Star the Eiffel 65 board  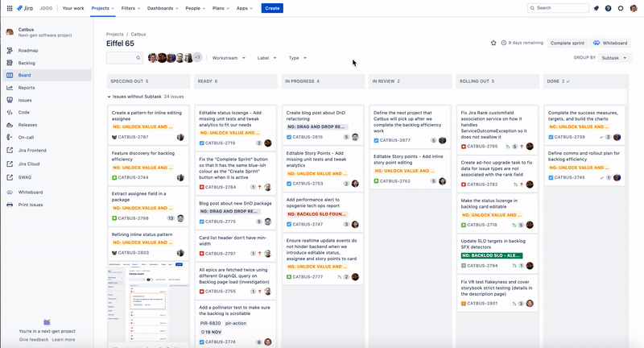click(x=493, y=43)
